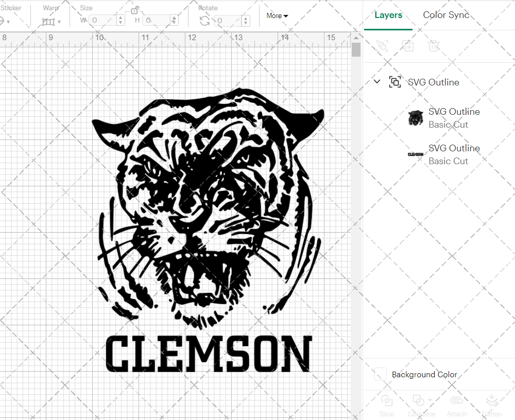This screenshot has height=420, width=515.
Task: Select the Attach tool
Action: click(x=457, y=405)
